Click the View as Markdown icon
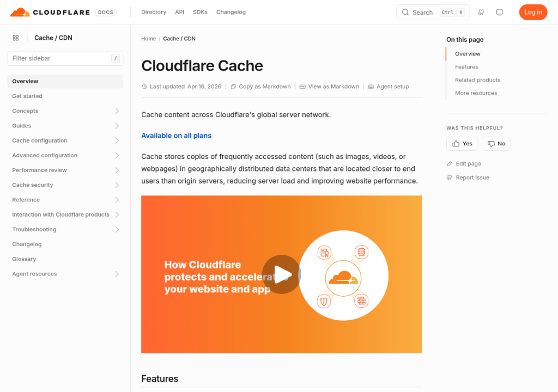 (302, 87)
